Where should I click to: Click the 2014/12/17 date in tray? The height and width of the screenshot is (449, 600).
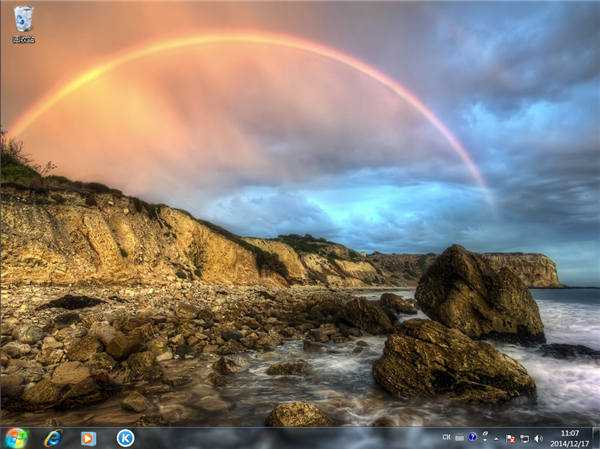[x=570, y=443]
